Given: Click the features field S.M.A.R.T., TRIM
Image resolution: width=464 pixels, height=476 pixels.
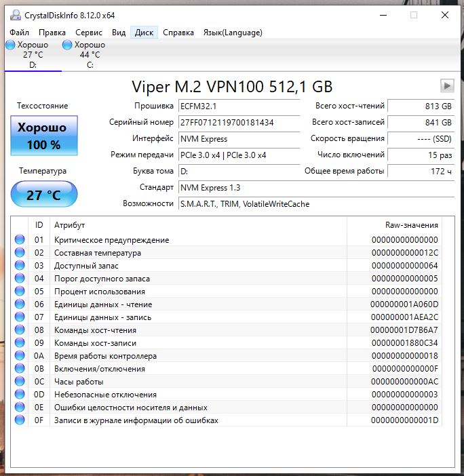Looking at the screenshot, I should pyautogui.click(x=316, y=204).
